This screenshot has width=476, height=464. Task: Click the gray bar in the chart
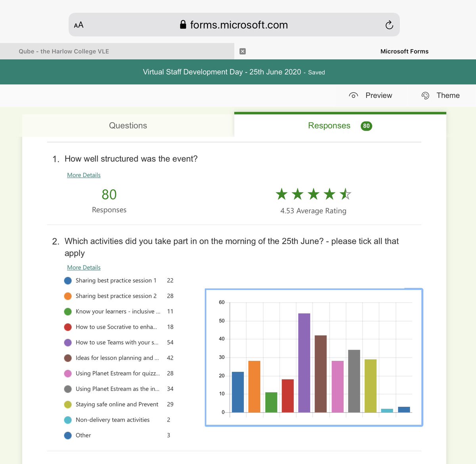pos(354,381)
